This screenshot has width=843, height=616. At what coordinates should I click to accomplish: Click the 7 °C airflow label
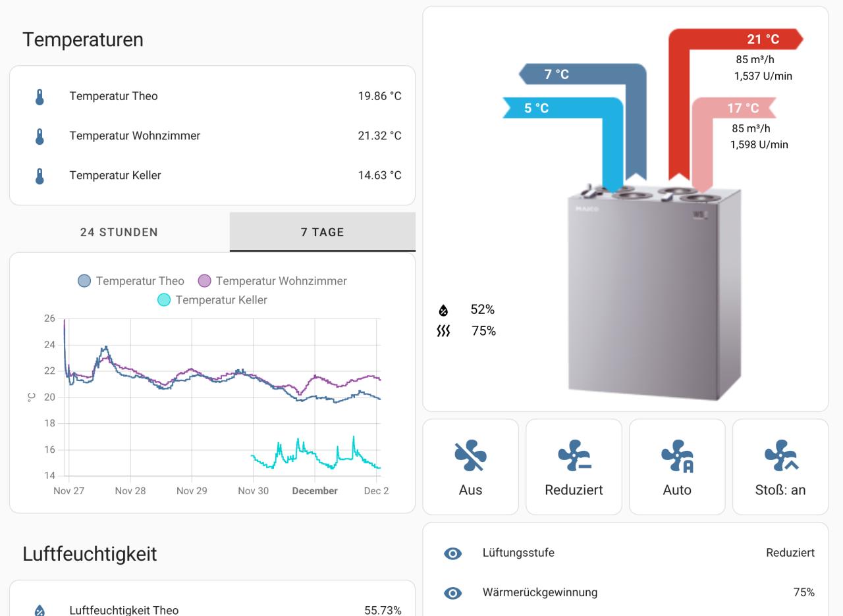click(x=557, y=74)
